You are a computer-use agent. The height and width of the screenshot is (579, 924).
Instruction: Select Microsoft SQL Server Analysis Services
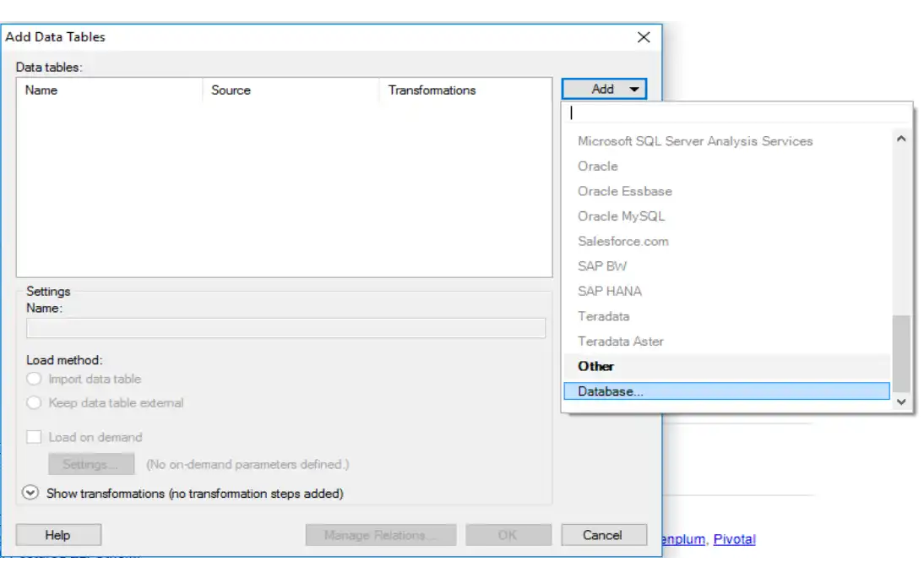694,141
